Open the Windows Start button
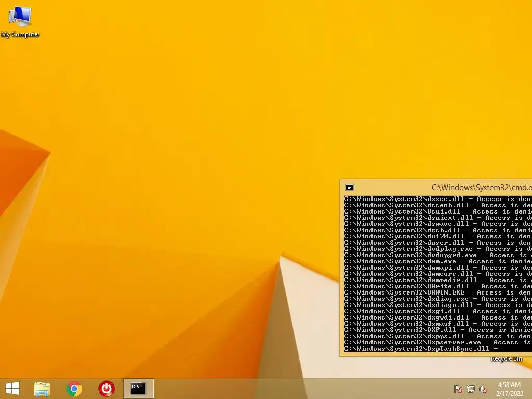The height and width of the screenshot is (399, 532). (x=12, y=389)
